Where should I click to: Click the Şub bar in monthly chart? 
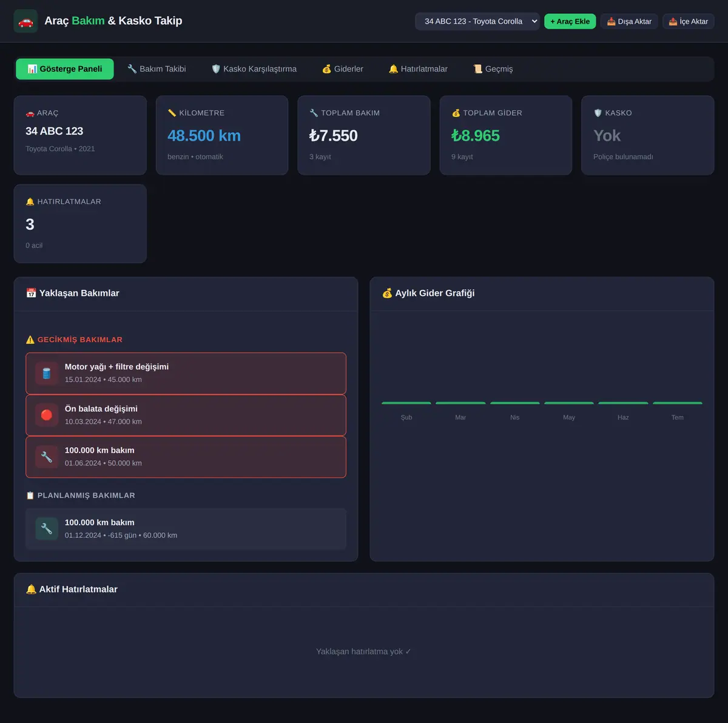click(406, 403)
